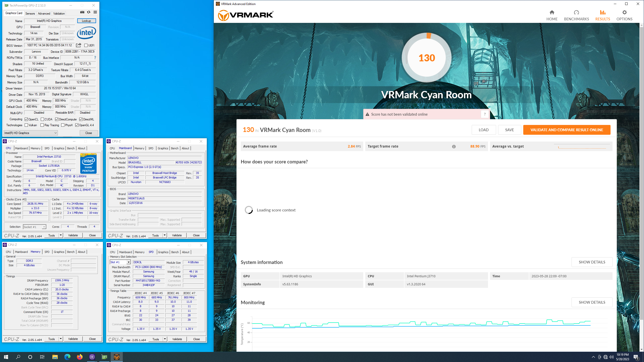
Task: Take a GPU-Z screenshot with camera icon
Action: click(82, 12)
